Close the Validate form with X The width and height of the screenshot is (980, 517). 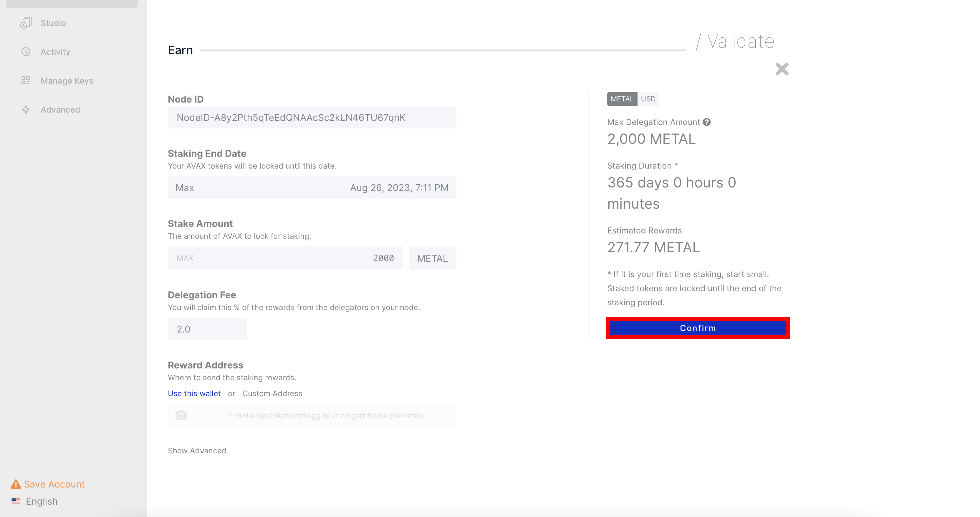point(782,69)
